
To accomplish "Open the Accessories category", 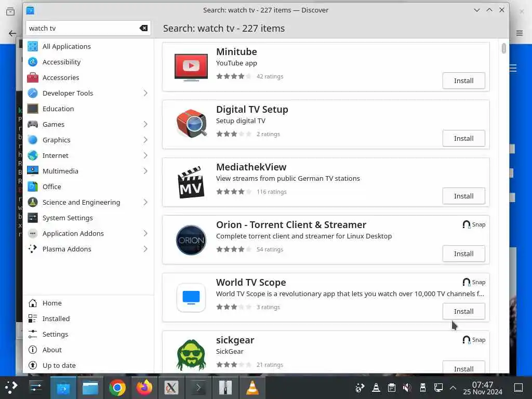I will (88, 78).
